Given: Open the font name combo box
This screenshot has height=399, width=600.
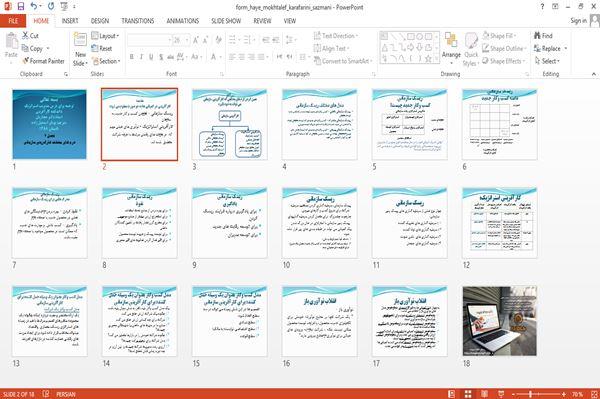Looking at the screenshot, I should coord(149,40).
